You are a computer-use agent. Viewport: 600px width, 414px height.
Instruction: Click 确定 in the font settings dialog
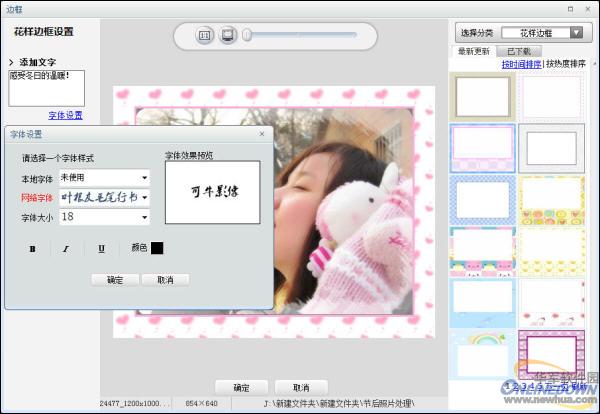click(114, 279)
